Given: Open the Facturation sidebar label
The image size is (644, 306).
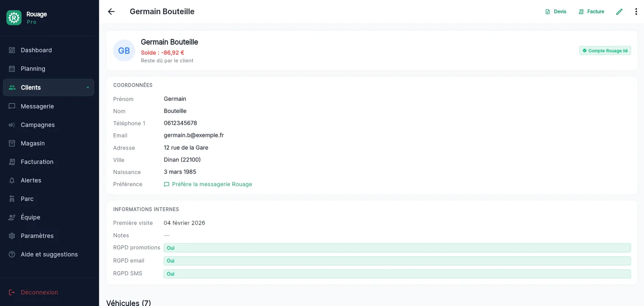Looking at the screenshot, I should tap(37, 162).
